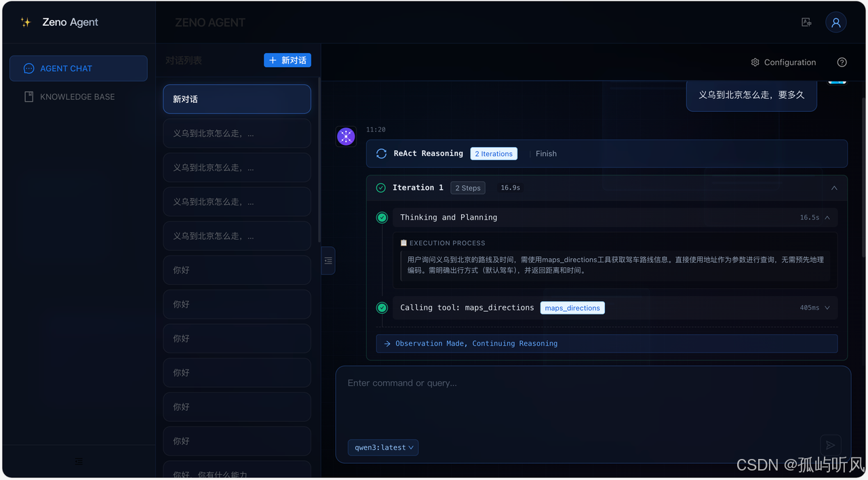868x480 pixels.
Task: Click the send message arrow icon
Action: [x=830, y=445]
